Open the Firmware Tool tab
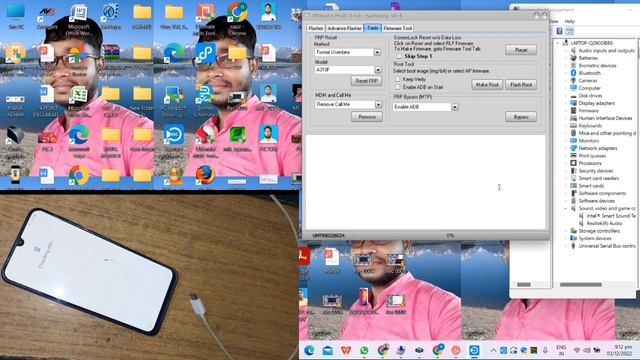Image resolution: width=640 pixels, height=360 pixels. (x=398, y=28)
